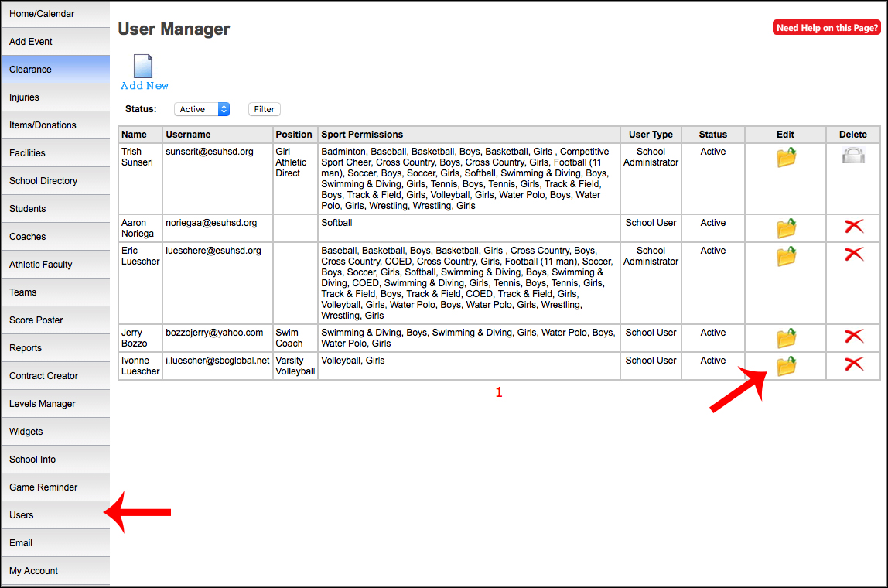Image resolution: width=888 pixels, height=588 pixels.
Task: Open Teams in sidebar
Action: (x=56, y=292)
